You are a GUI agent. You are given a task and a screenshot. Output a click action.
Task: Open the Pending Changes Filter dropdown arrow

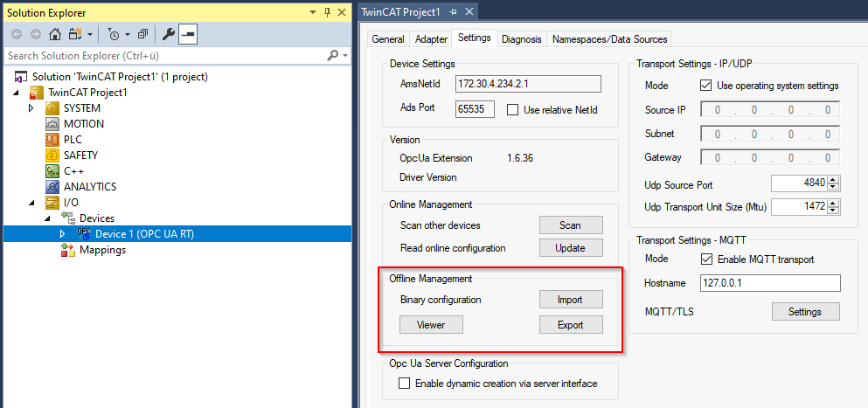click(128, 35)
